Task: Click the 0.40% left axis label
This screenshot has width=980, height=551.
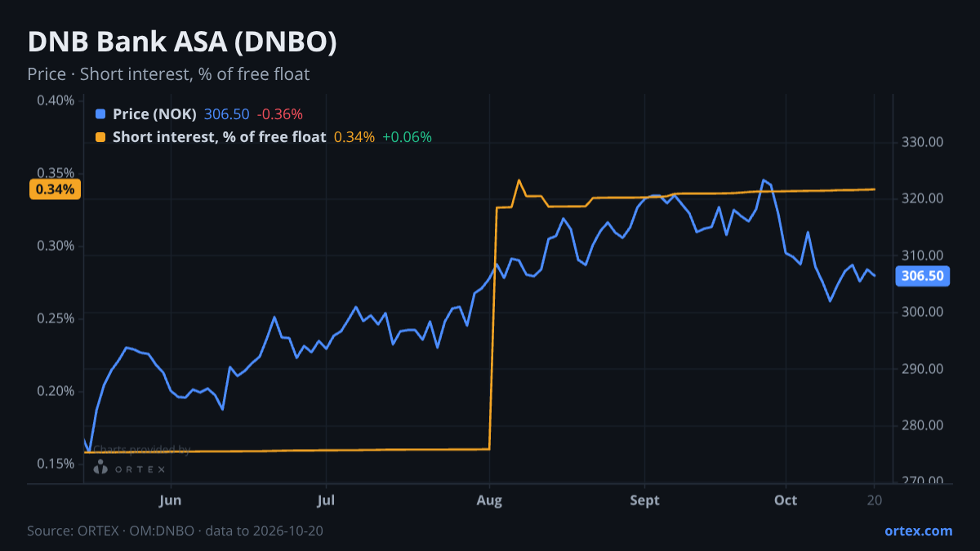Action: tap(56, 100)
